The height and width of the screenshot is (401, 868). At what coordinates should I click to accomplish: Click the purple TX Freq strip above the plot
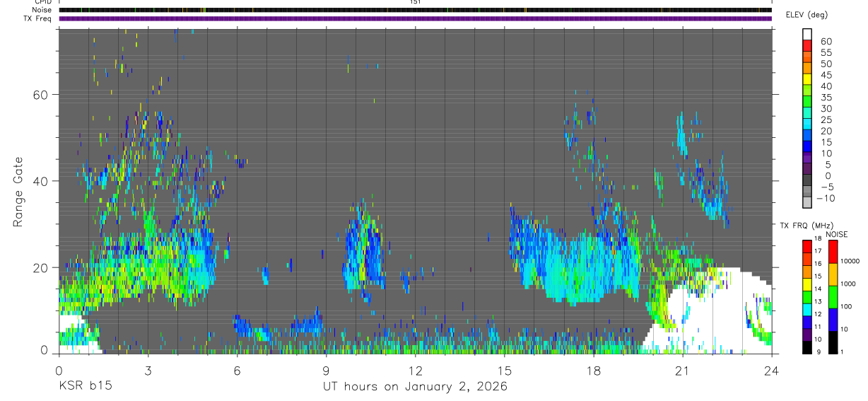click(415, 18)
